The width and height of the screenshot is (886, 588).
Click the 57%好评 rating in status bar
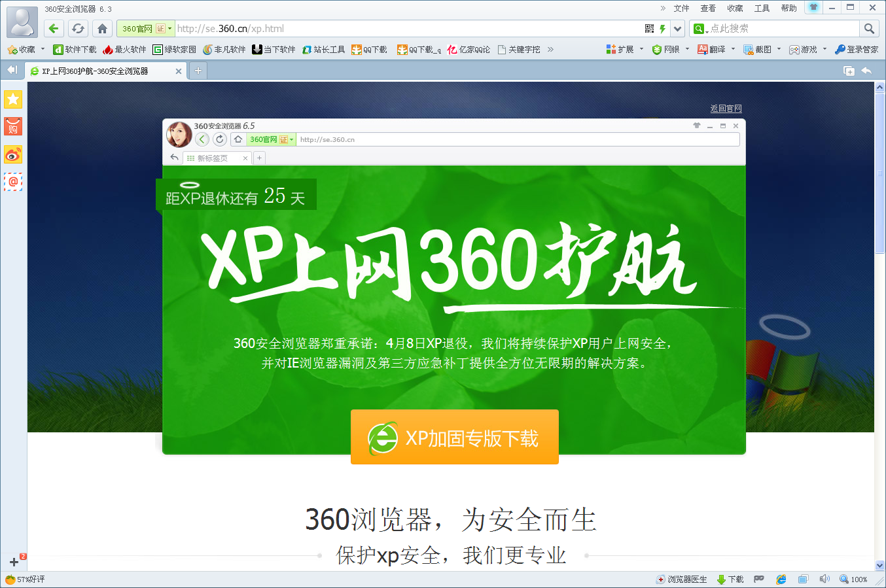click(x=25, y=579)
